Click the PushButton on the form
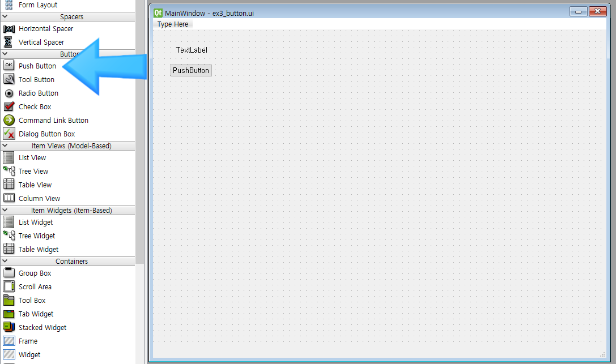 tap(191, 70)
